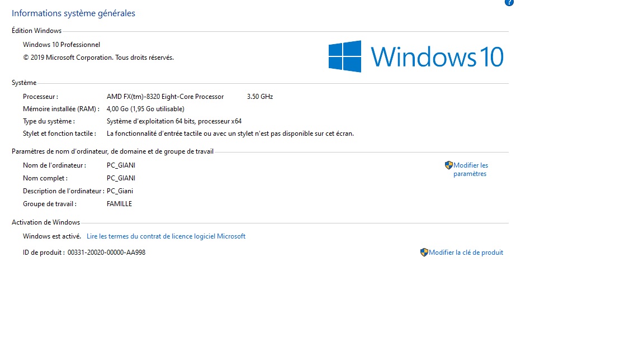The image size is (644, 362).
Task: Click the Nom de l'ordinateur label
Action: pos(55,165)
